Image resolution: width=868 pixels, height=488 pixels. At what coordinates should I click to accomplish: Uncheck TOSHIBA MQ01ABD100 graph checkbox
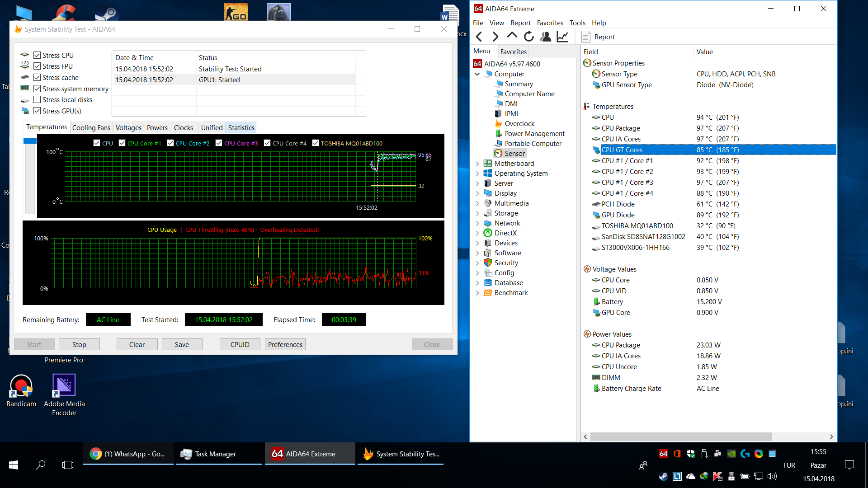(x=316, y=143)
